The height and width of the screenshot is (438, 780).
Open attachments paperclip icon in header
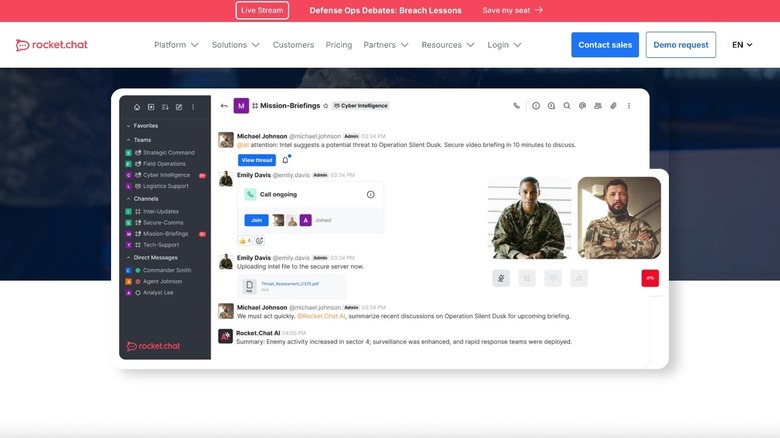(613, 105)
